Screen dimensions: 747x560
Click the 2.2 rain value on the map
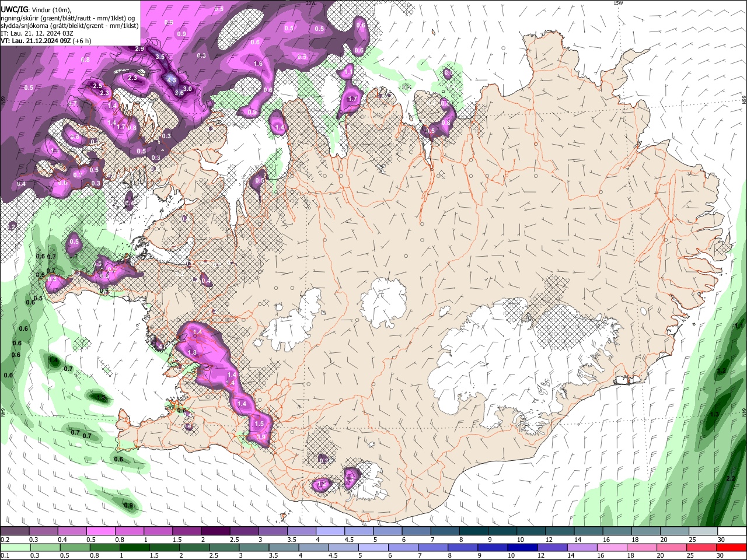coord(731,478)
